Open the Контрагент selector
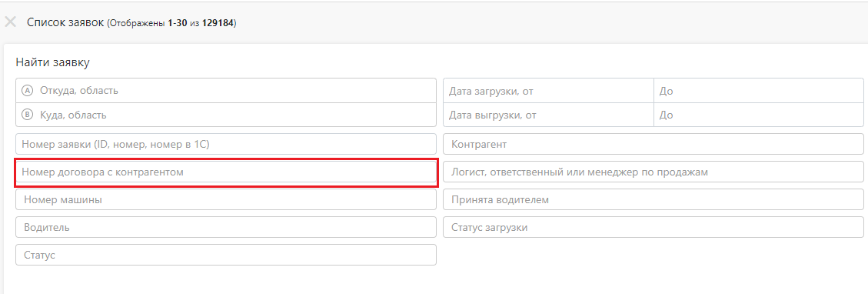The width and height of the screenshot is (868, 294). 653,144
